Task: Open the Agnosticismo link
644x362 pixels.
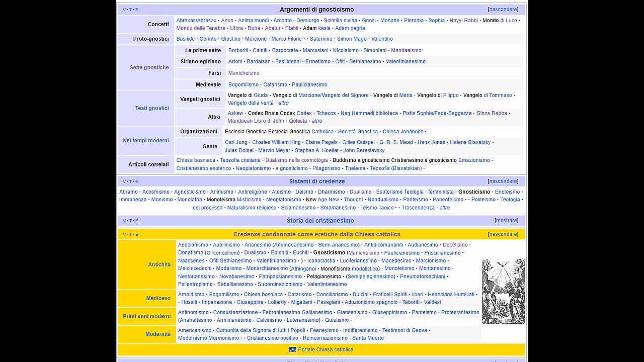Action: (x=190, y=192)
